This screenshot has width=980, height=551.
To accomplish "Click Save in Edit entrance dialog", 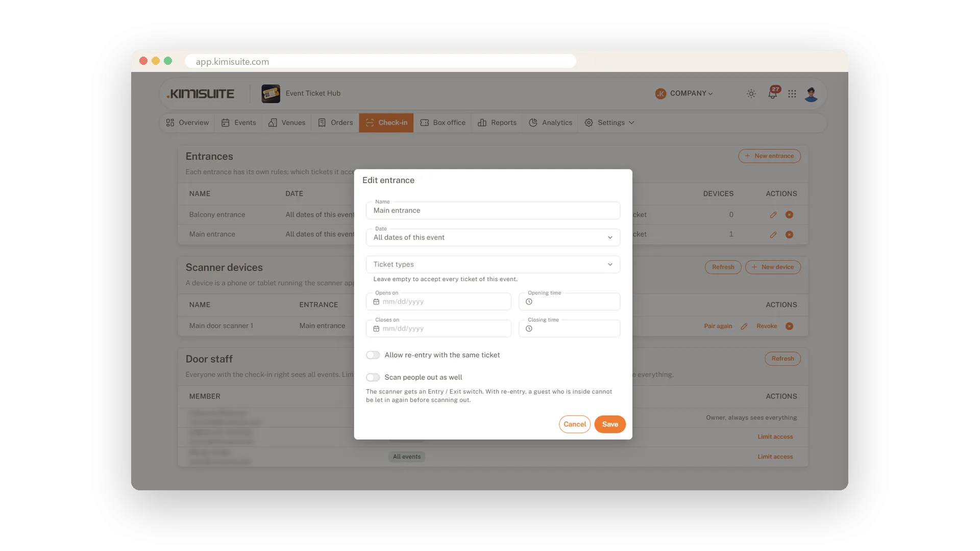I will coord(610,424).
